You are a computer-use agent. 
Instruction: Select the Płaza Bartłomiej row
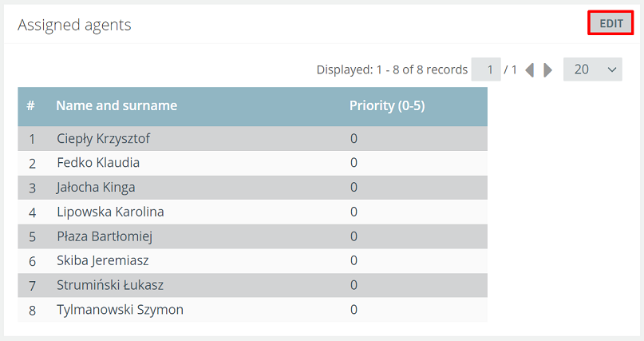tap(253, 236)
